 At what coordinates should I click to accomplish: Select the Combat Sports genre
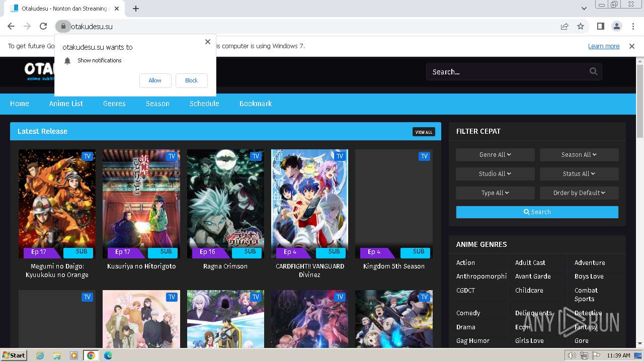coord(586,295)
